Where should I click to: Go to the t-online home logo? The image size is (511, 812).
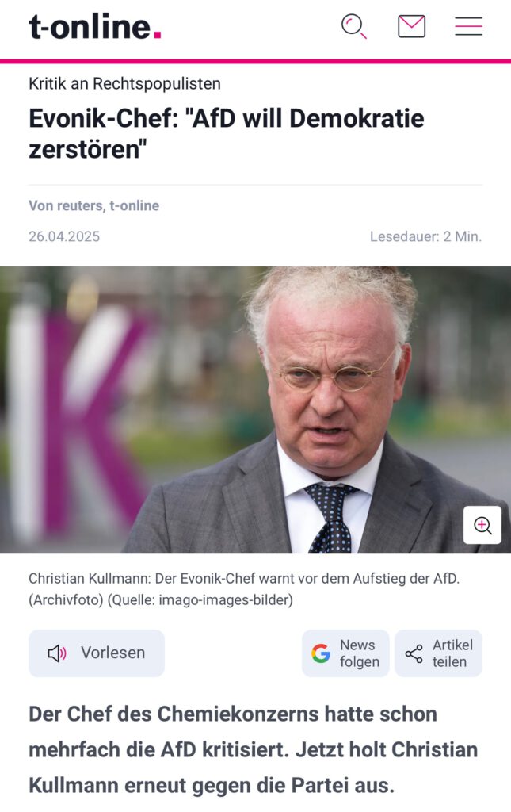(x=94, y=26)
